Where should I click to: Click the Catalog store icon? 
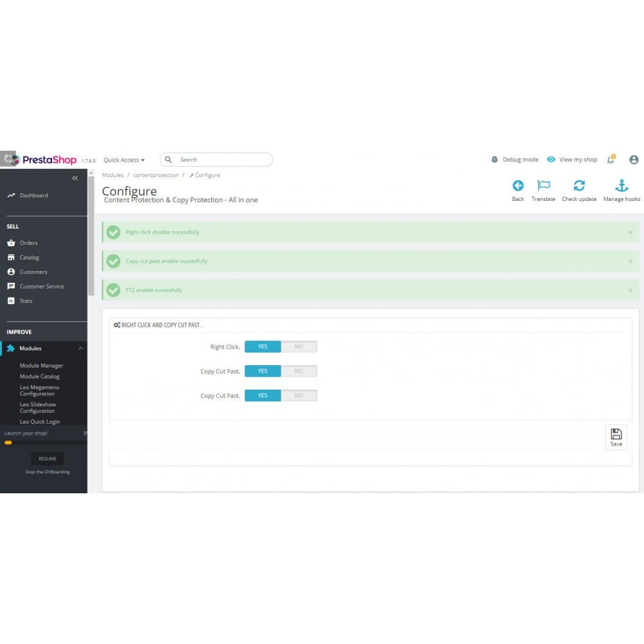click(x=11, y=258)
